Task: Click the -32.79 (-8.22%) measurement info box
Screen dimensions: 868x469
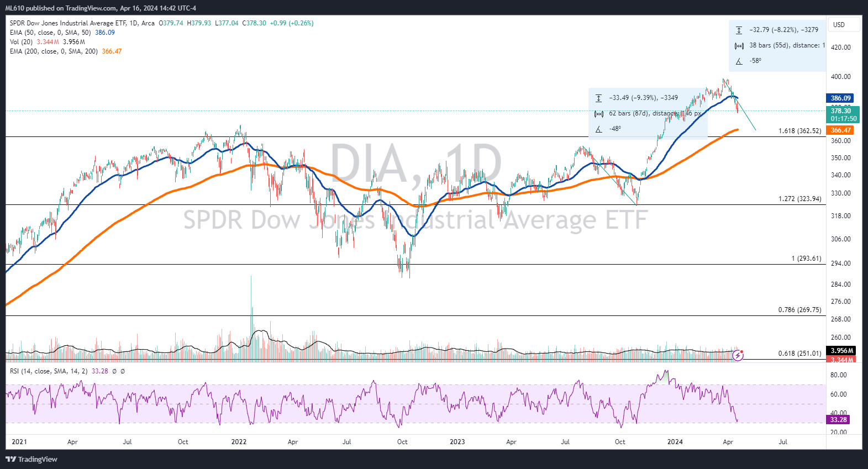Action: point(777,45)
